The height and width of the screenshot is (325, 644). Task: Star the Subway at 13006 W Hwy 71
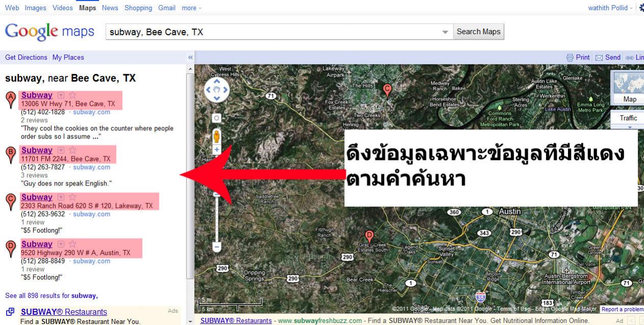72,95
